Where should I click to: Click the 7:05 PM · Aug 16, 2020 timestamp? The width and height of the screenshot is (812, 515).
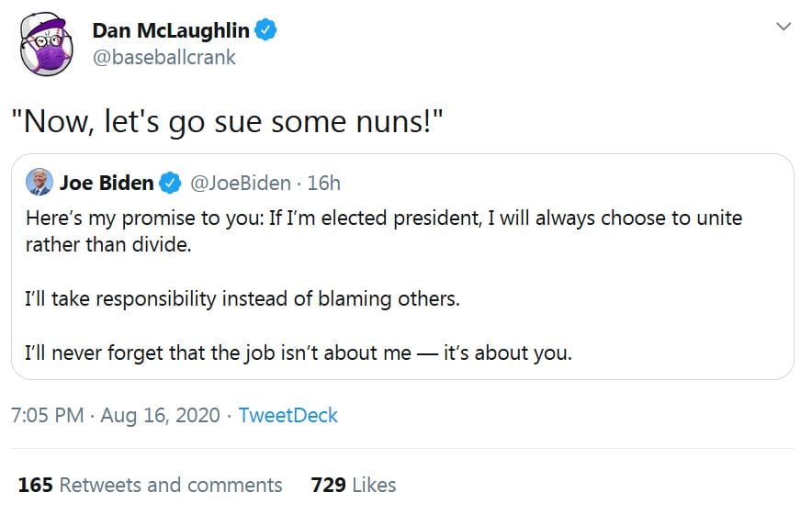click(115, 415)
